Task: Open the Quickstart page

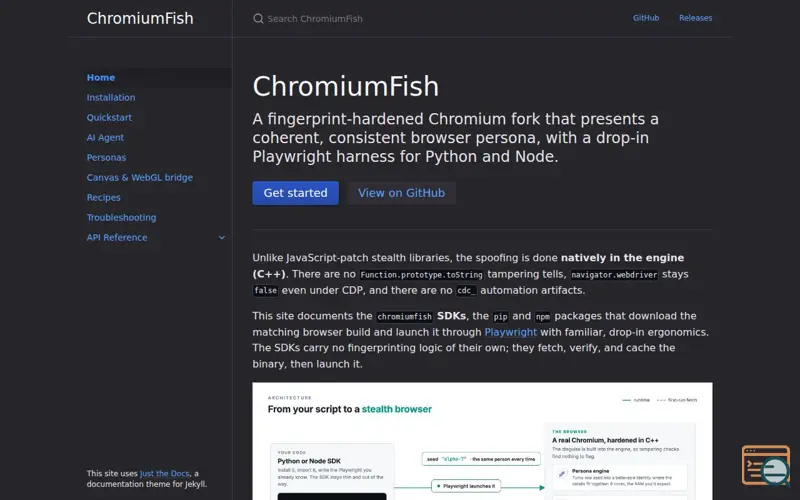Action: pos(109,117)
